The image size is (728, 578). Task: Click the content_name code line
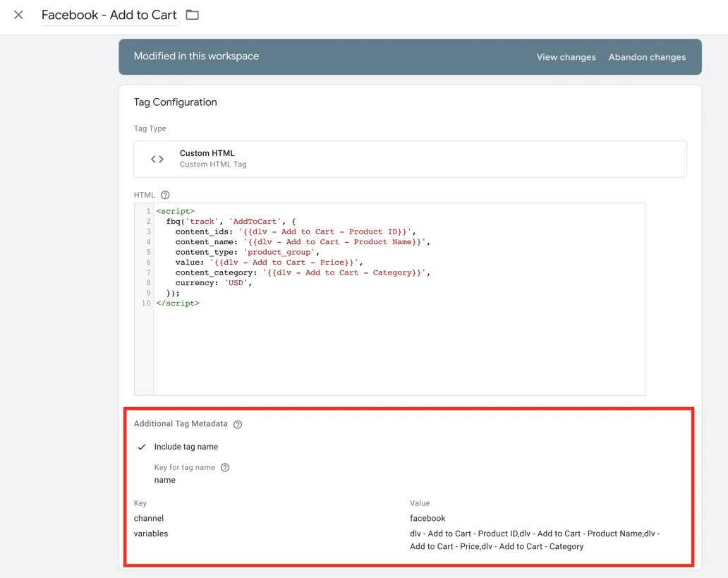coord(303,241)
